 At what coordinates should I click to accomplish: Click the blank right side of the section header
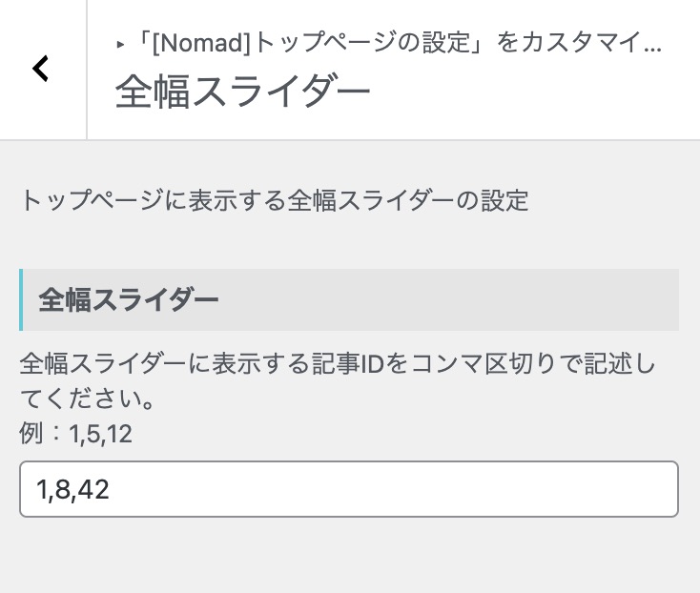[x=534, y=300]
